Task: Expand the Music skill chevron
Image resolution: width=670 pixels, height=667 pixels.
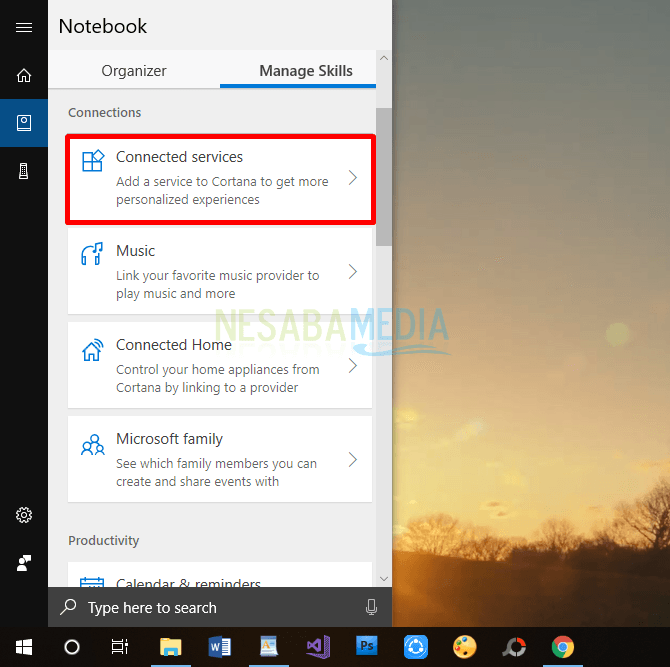Action: 352,272
